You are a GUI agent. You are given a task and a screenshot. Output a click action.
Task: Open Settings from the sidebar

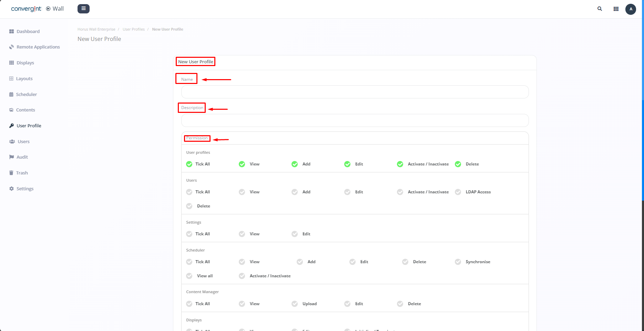[x=25, y=189]
